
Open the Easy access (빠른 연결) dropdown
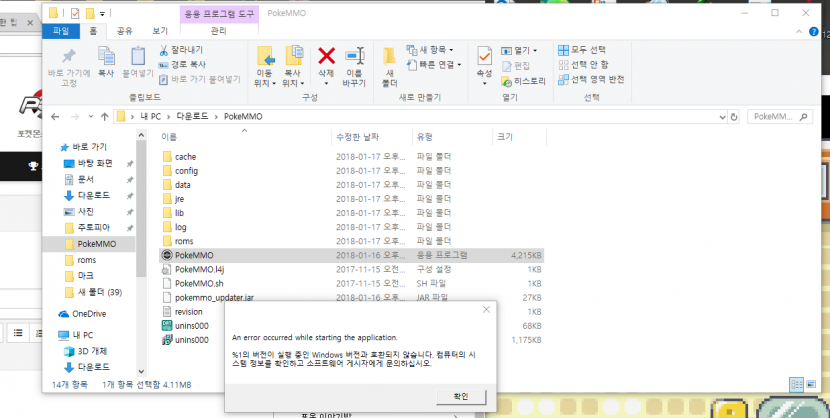(x=434, y=65)
